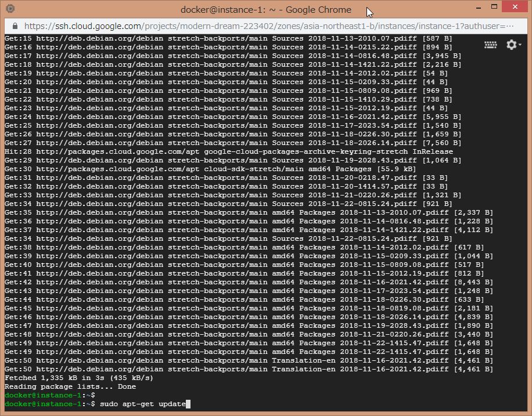Click the Chrome app icon in title bar
This screenshot has height=416, width=532.
(x=10, y=9)
